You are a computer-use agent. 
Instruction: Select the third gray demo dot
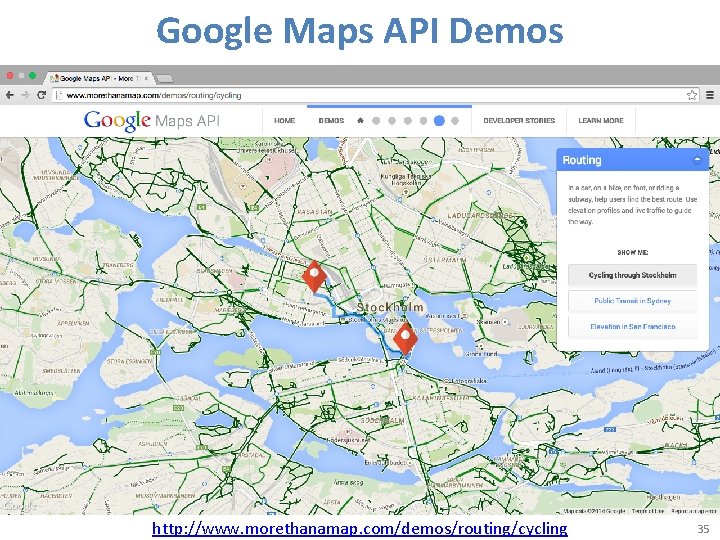coord(407,121)
